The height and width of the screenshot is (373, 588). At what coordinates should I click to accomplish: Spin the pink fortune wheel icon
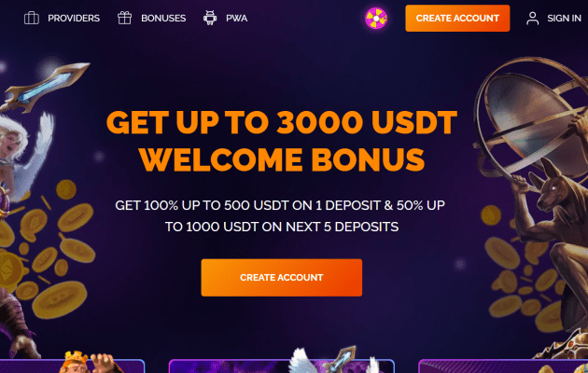376,18
